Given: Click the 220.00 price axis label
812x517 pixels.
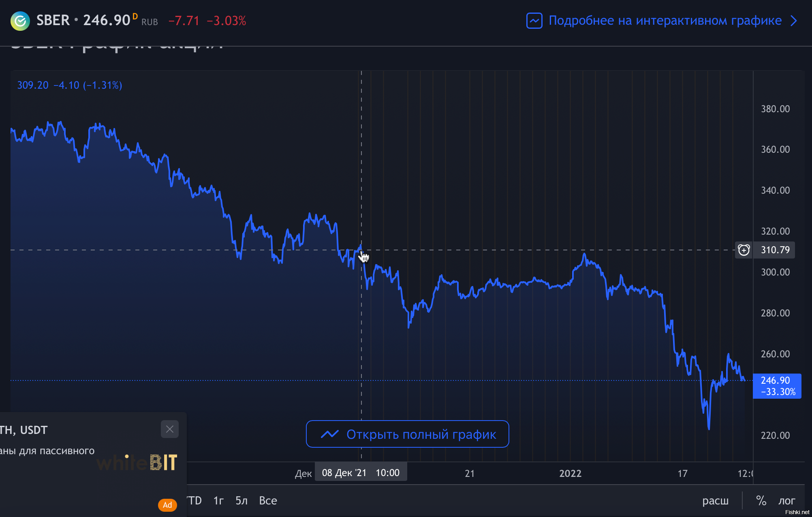Looking at the screenshot, I should (775, 436).
